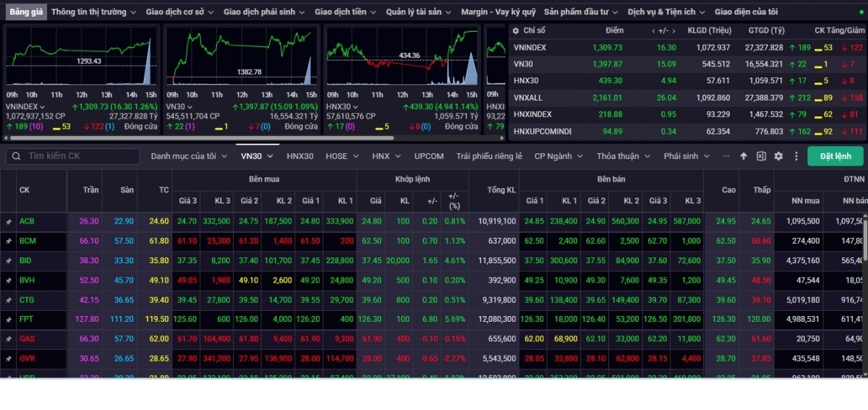Expand the Giao dịch phái sinh menu
This screenshot has height=410, width=868.
[x=264, y=12]
